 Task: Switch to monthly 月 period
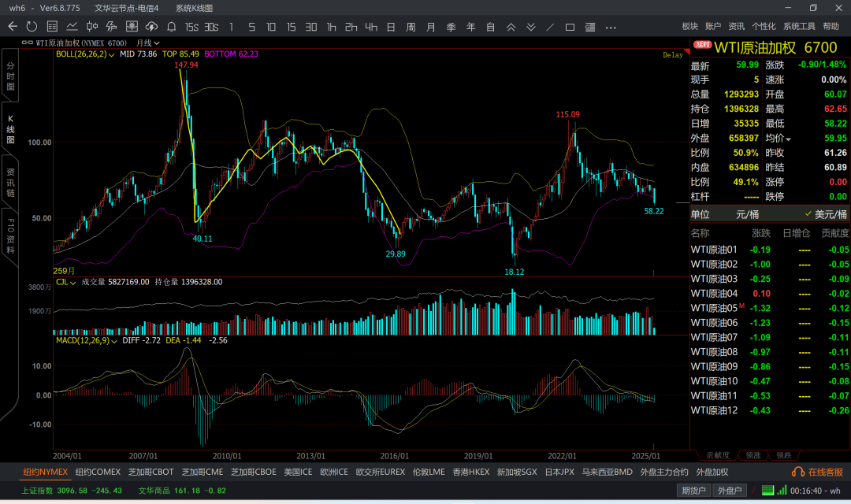[x=431, y=27]
